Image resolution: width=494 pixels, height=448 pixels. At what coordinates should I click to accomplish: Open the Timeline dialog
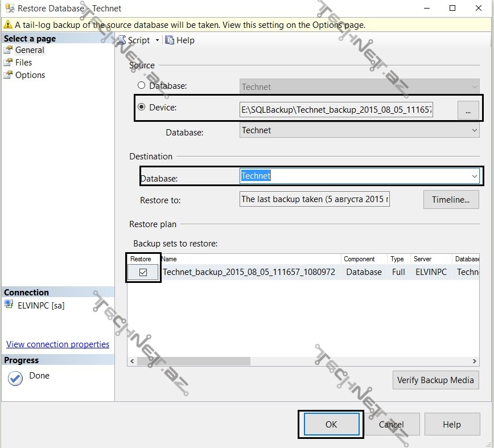(451, 200)
